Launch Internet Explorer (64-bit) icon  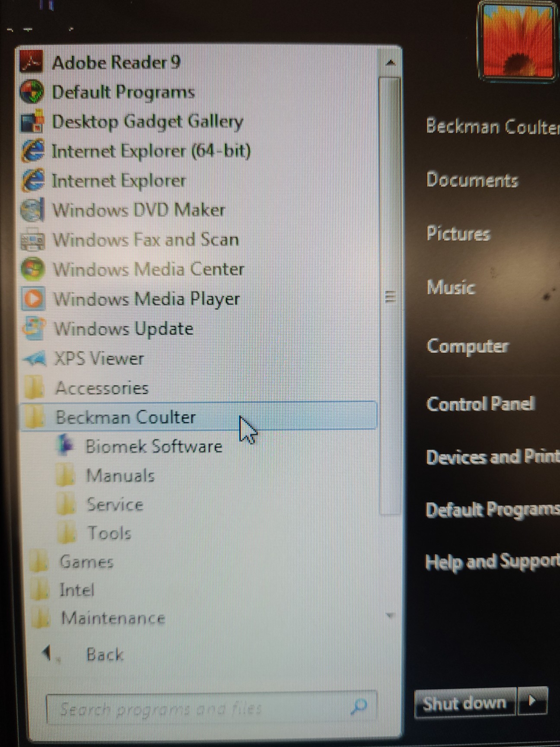pos(33,151)
